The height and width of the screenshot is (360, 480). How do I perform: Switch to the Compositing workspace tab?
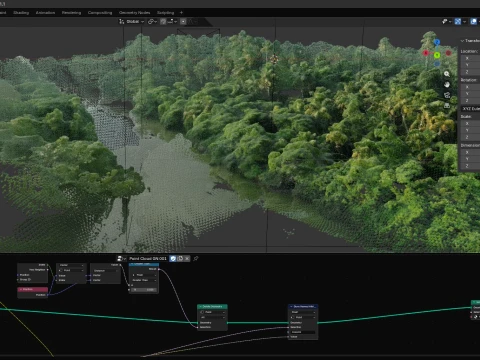[100, 13]
